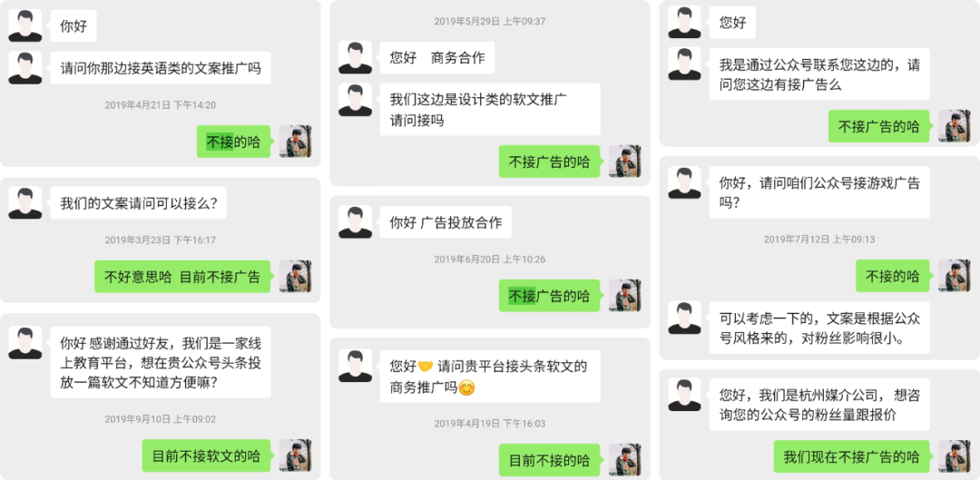Open user photo beside 不接的哈 in right column
980x480 pixels.
pyautogui.click(x=954, y=276)
